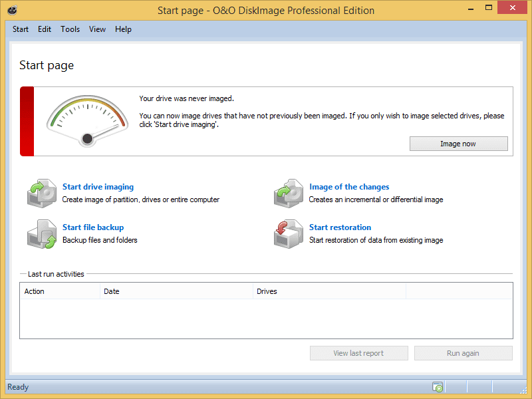
Task: Open the Start file backup link
Action: pos(93,227)
